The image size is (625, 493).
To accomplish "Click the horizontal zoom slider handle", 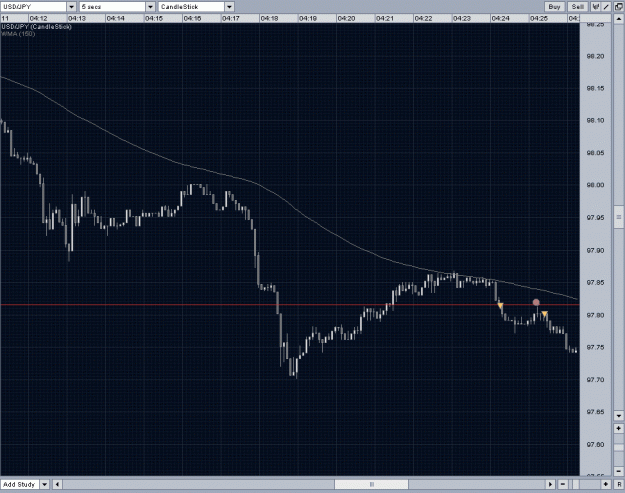I will (x=576, y=484).
